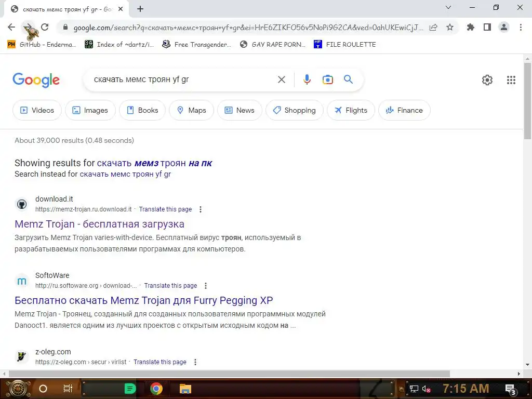The height and width of the screenshot is (399, 532).
Task: Open 'Memz Trojan - бесплатная загрузка' result
Action: pyautogui.click(x=99, y=224)
